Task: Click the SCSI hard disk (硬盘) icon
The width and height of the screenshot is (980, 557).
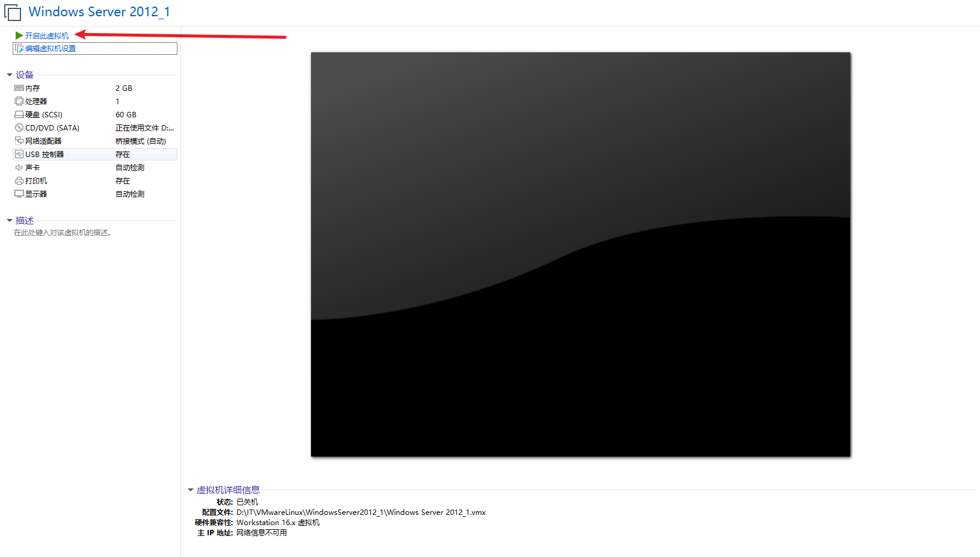Action: 19,114
